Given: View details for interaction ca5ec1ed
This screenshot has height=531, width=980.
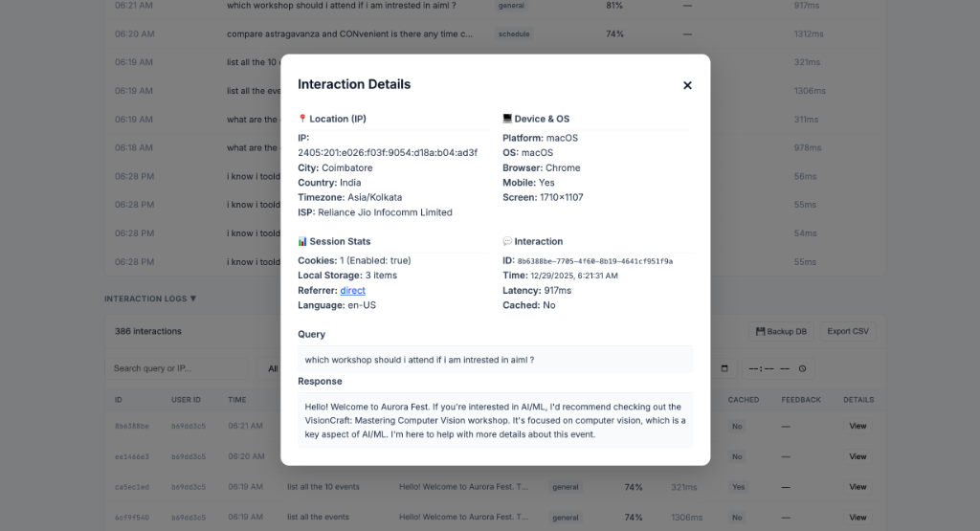Looking at the screenshot, I should point(857,487).
